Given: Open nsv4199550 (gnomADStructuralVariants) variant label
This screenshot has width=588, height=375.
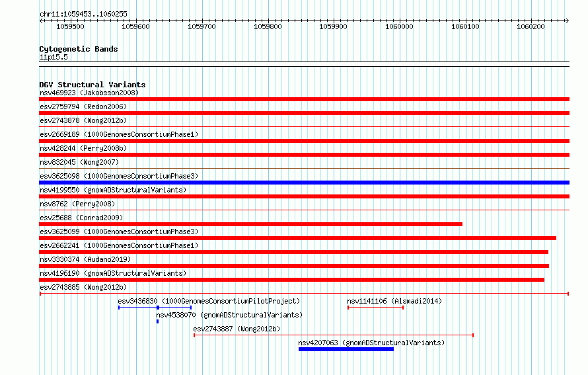Looking at the screenshot, I should (113, 190).
